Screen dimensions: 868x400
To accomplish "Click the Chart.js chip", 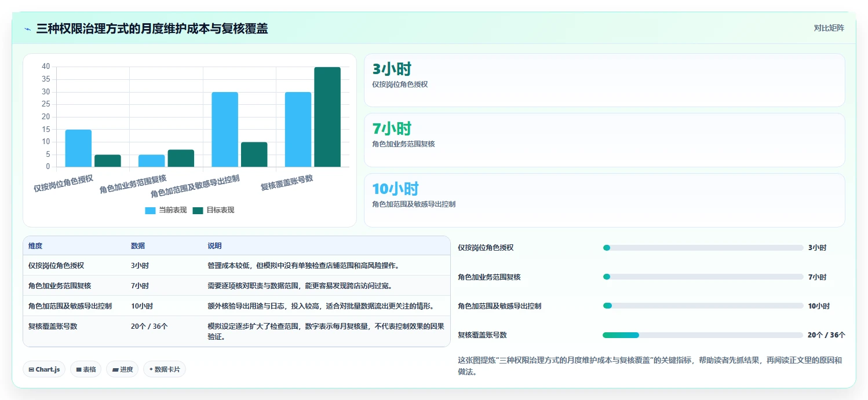I will pos(44,369).
